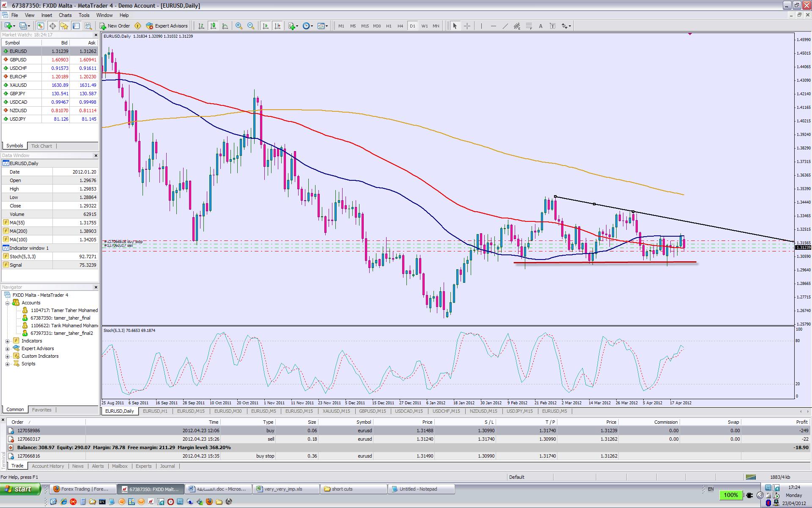
Task: Click the Profiles toolbar icon
Action: pyautogui.click(x=23, y=26)
